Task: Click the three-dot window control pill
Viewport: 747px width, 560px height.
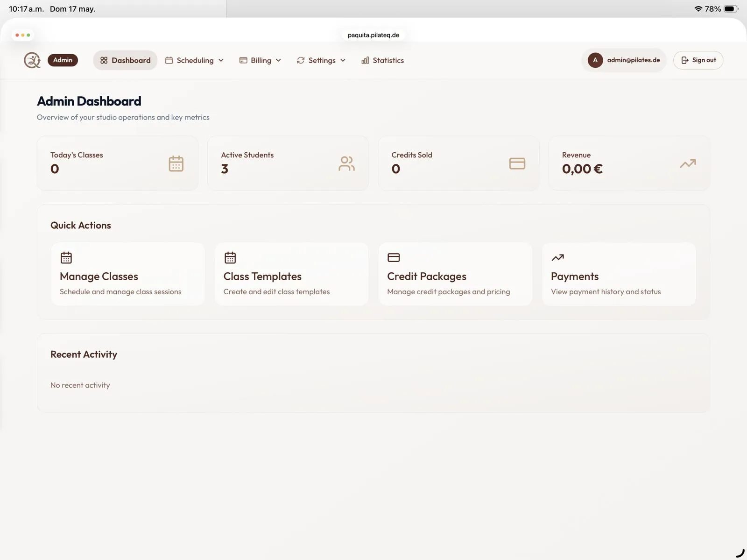Action: 22,35
